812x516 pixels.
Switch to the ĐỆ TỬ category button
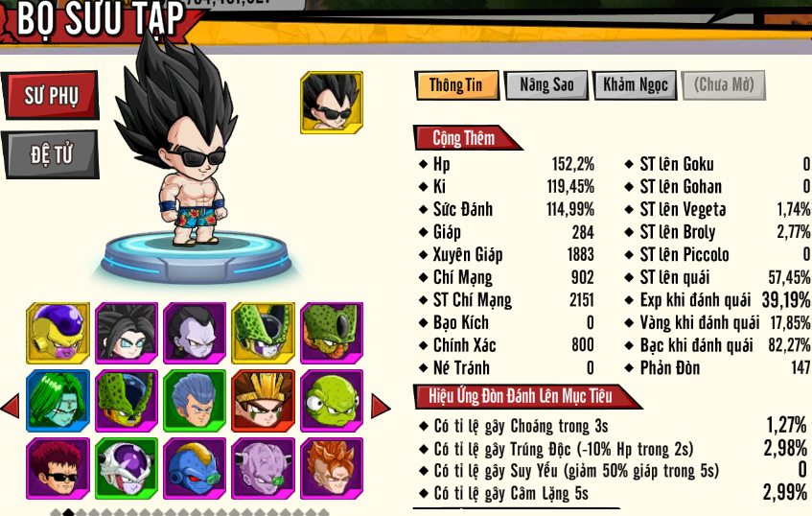tap(50, 155)
